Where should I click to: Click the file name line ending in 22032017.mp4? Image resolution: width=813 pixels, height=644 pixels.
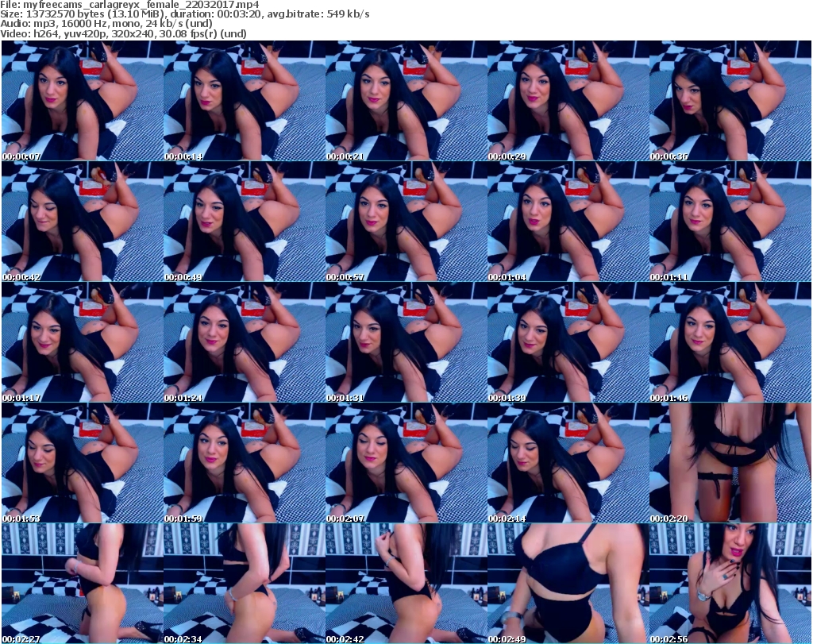click(129, 4)
